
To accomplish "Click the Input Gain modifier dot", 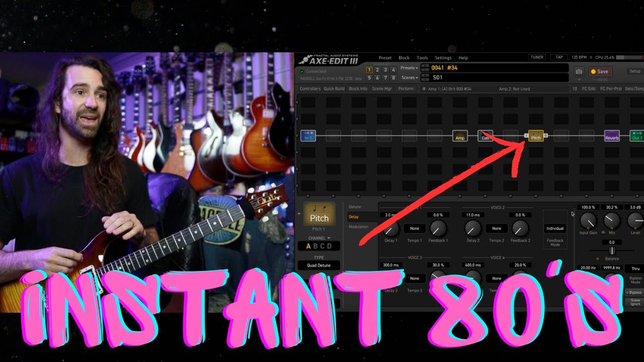I will pyautogui.click(x=588, y=228).
